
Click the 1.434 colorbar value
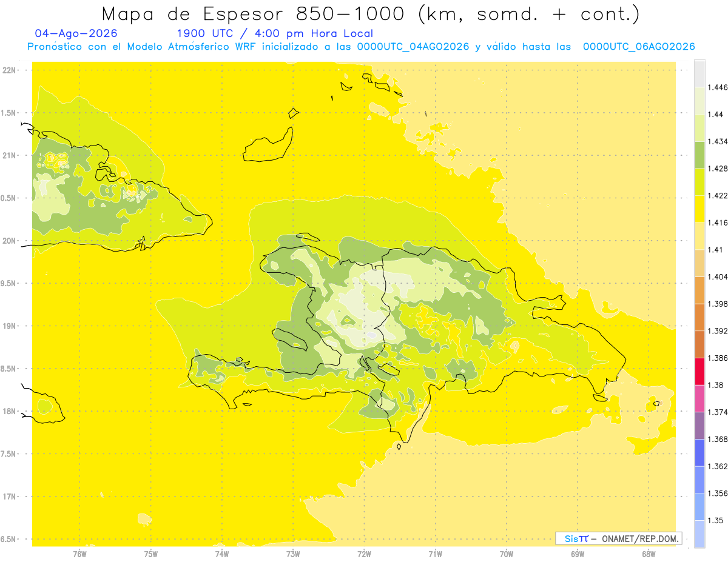[x=718, y=141]
